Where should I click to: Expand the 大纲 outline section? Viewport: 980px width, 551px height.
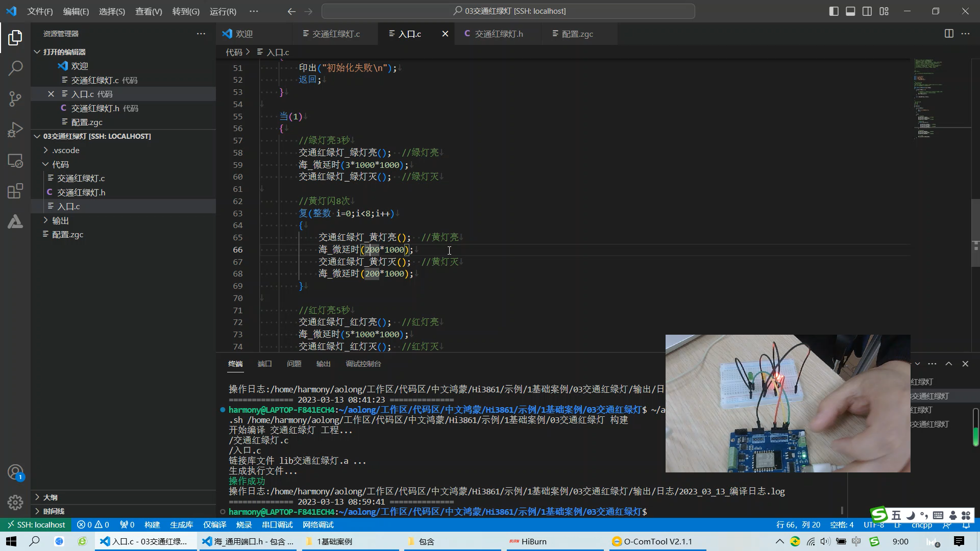(50, 497)
